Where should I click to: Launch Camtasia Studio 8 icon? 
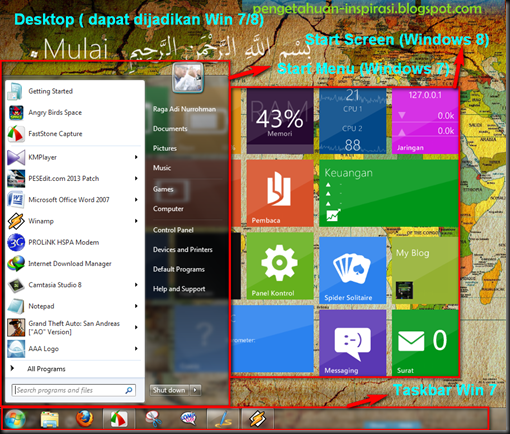click(x=16, y=285)
